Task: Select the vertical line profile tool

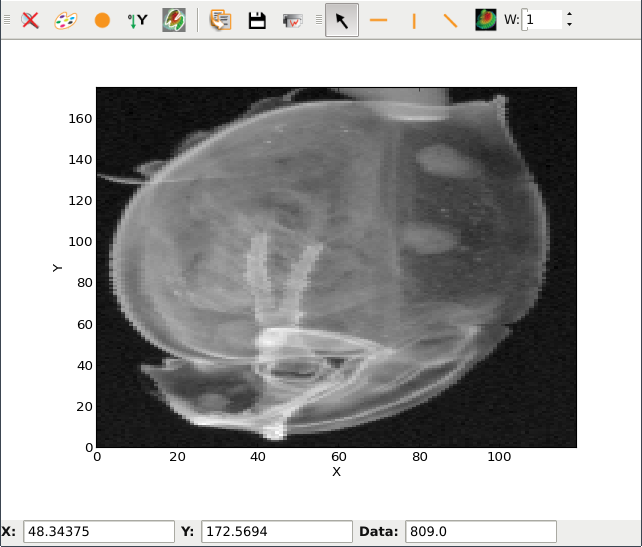Action: (414, 20)
